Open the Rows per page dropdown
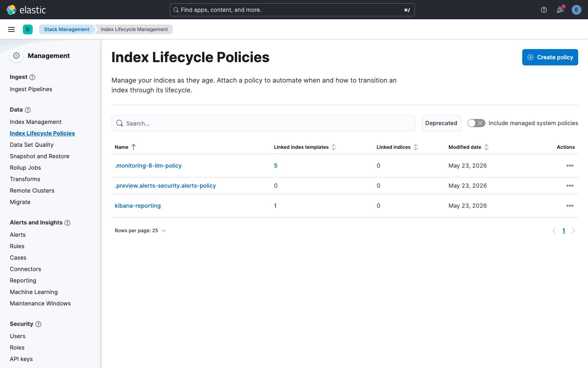The height and width of the screenshot is (368, 588). pyautogui.click(x=140, y=231)
